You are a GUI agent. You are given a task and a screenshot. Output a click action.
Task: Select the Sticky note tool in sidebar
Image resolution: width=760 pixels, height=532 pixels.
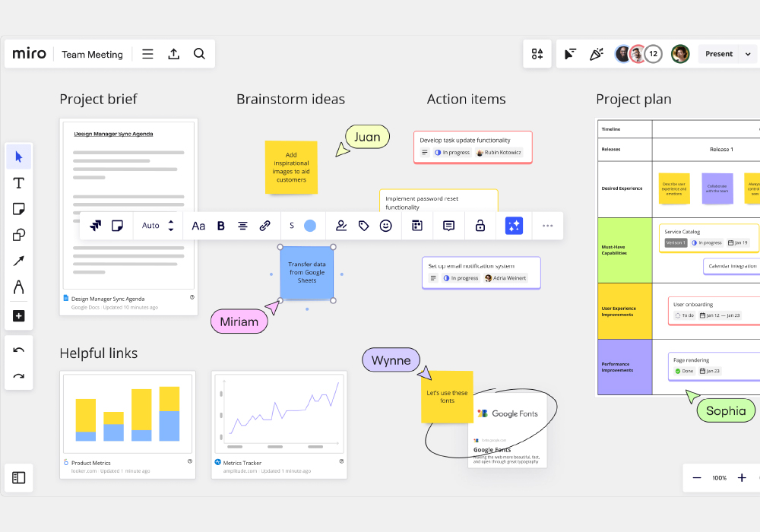coord(19,209)
